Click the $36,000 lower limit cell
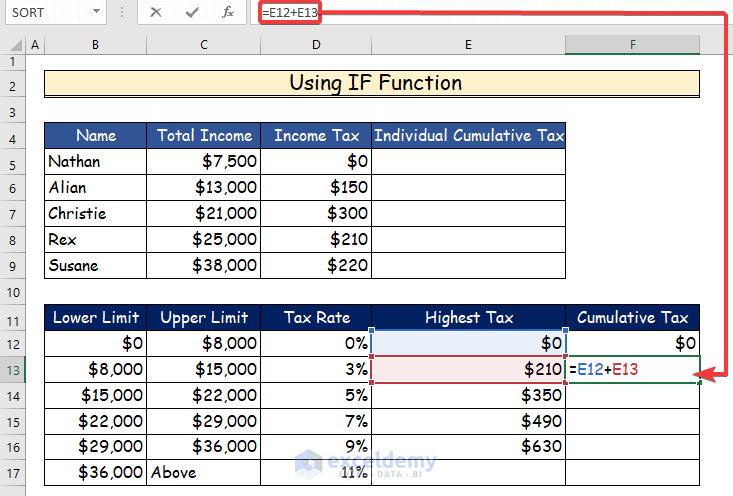The width and height of the screenshot is (733, 496). point(95,473)
